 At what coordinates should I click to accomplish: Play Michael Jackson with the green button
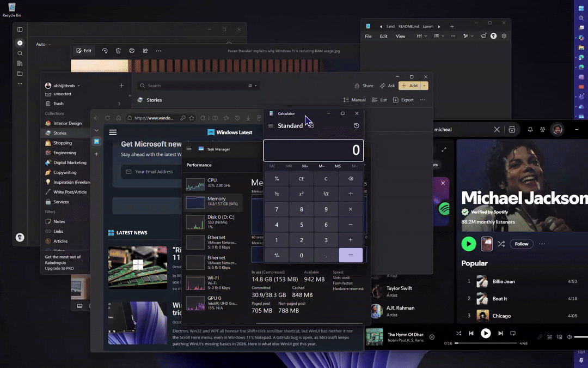(x=468, y=244)
